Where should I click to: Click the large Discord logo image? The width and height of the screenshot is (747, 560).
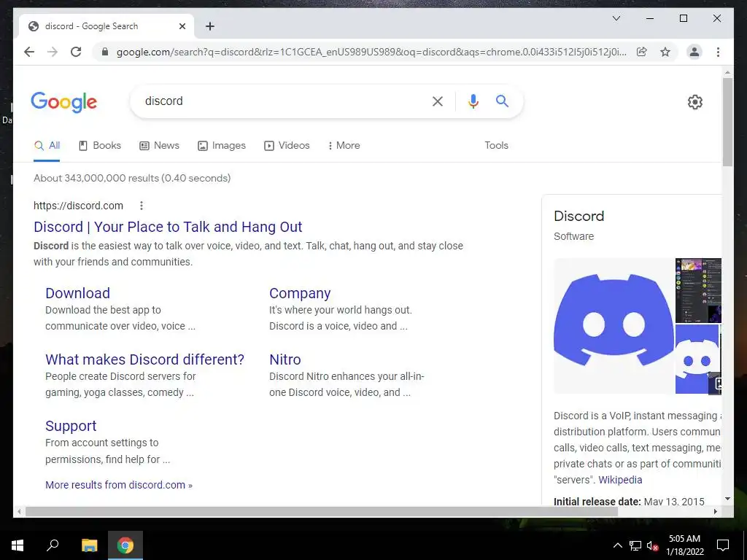[614, 326]
